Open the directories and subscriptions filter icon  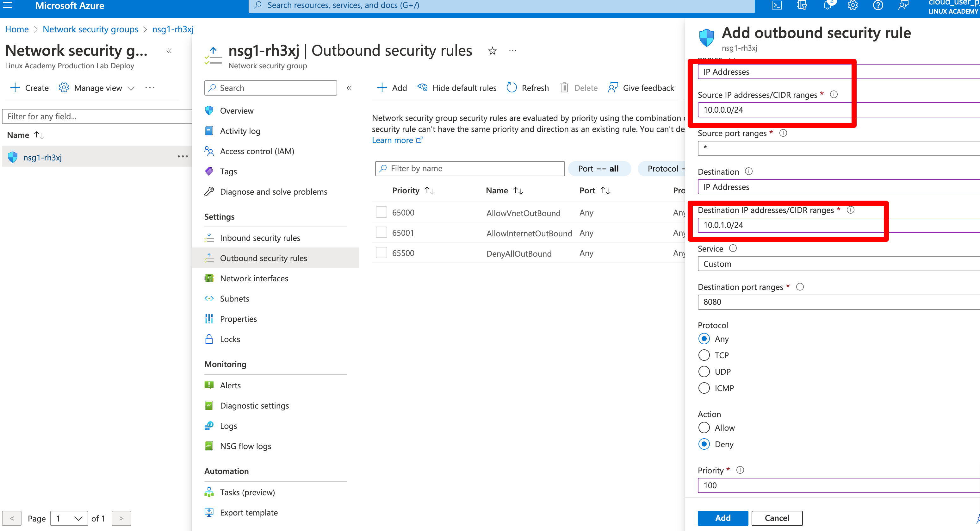(x=802, y=5)
